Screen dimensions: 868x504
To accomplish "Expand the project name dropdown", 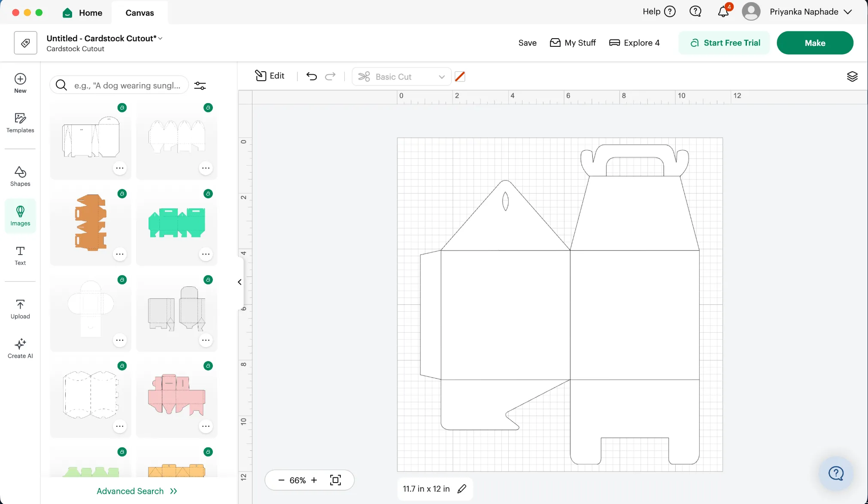I will (160, 38).
